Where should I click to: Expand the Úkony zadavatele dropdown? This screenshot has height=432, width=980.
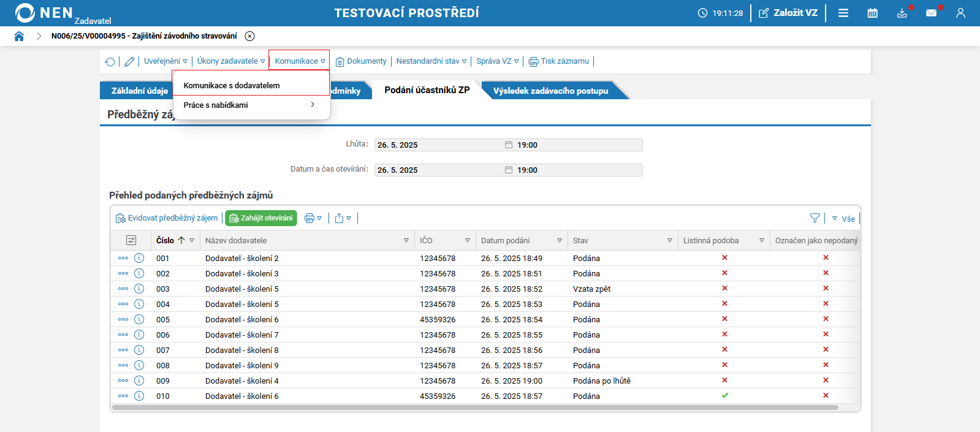coord(231,61)
